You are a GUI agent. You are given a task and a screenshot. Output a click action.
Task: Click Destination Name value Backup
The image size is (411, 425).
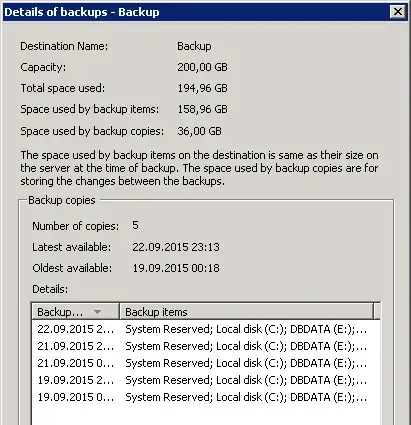pyautogui.click(x=194, y=46)
